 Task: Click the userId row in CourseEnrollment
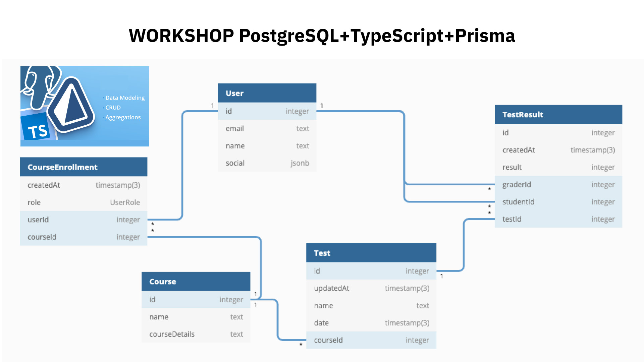pyautogui.click(x=84, y=220)
